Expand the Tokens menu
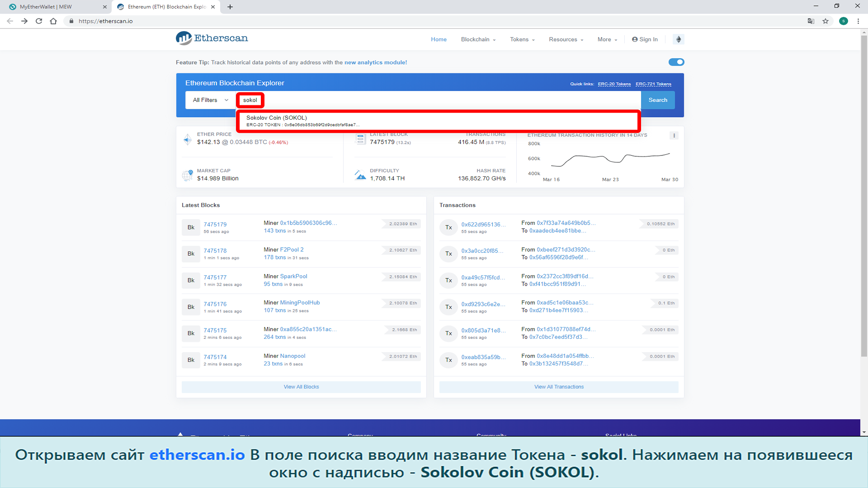 (522, 39)
